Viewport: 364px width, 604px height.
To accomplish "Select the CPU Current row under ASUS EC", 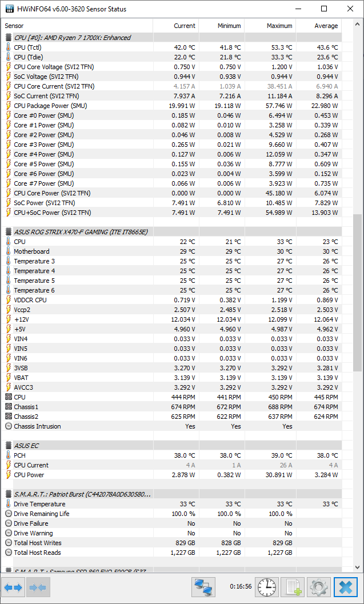I will tap(172, 465).
